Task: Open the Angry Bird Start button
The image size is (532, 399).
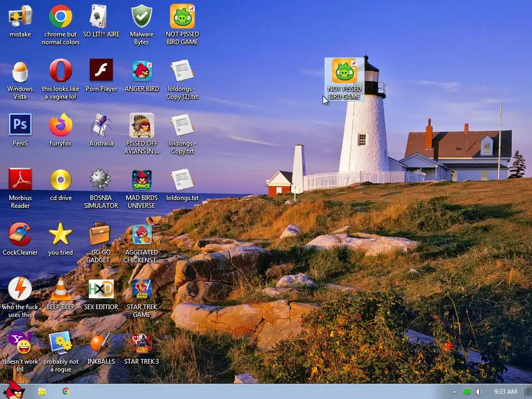Action: [14, 390]
